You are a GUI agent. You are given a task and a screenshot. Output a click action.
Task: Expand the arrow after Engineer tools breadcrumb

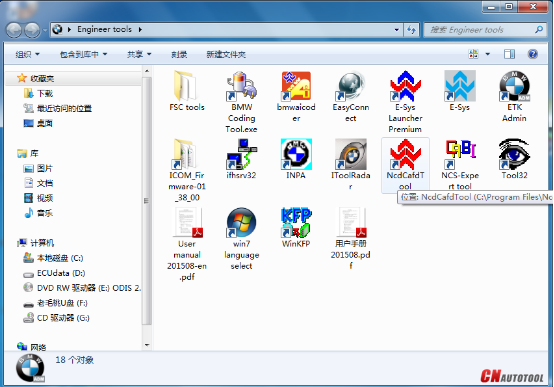point(140,30)
